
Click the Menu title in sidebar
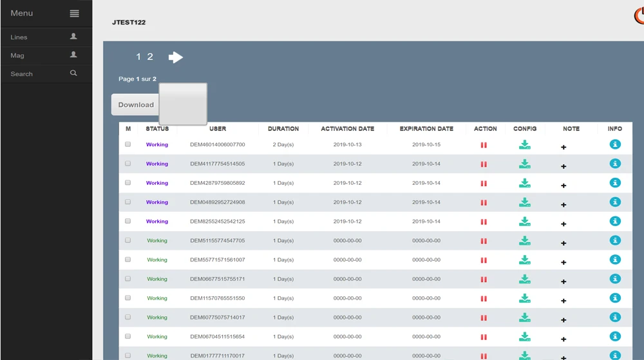[x=22, y=13]
